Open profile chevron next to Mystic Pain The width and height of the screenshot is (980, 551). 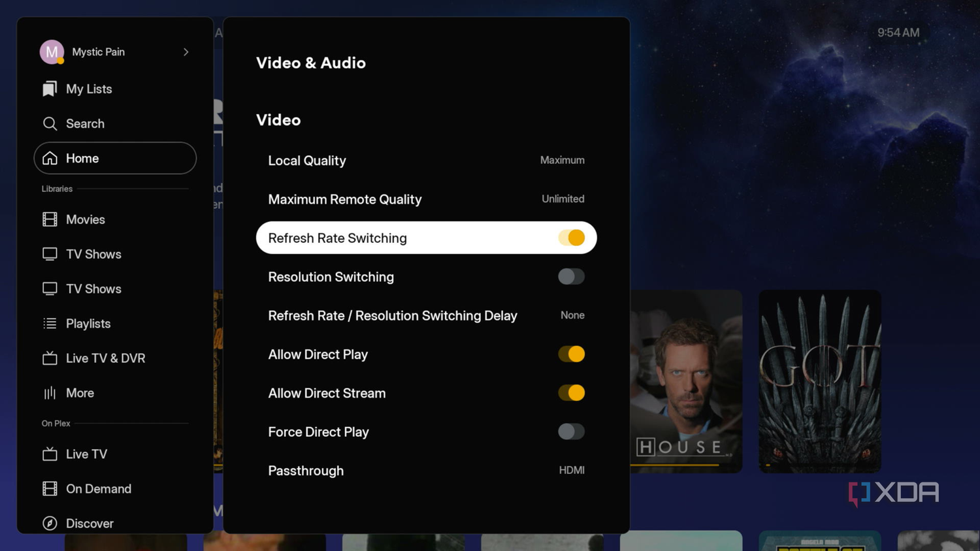click(x=186, y=52)
